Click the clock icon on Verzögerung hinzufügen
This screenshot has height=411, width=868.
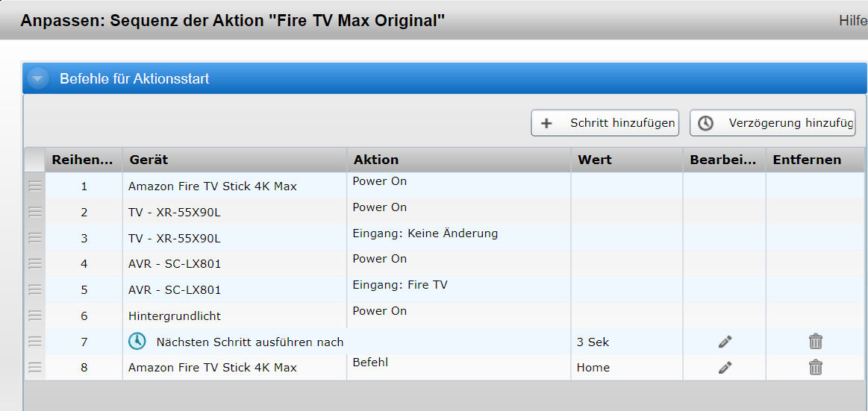pos(705,123)
